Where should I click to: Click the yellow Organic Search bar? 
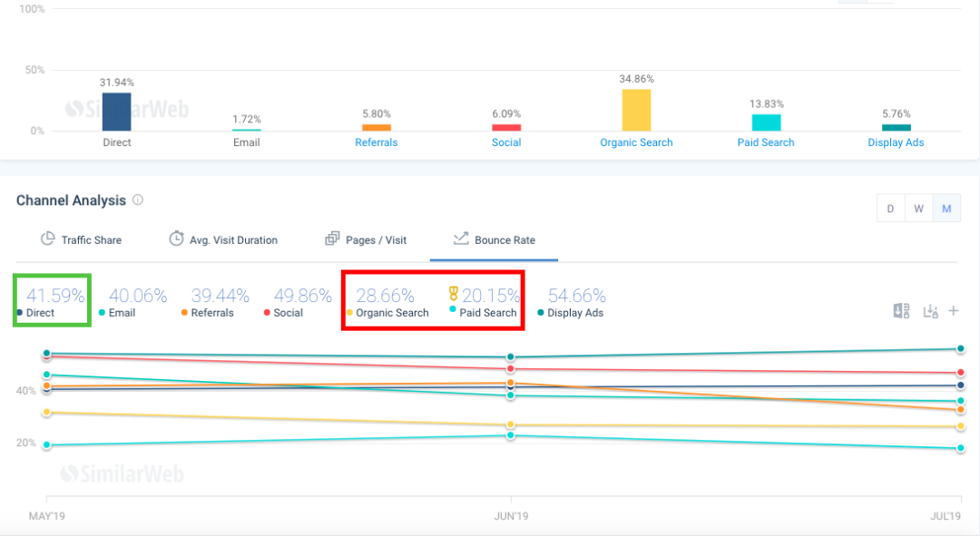point(636,110)
